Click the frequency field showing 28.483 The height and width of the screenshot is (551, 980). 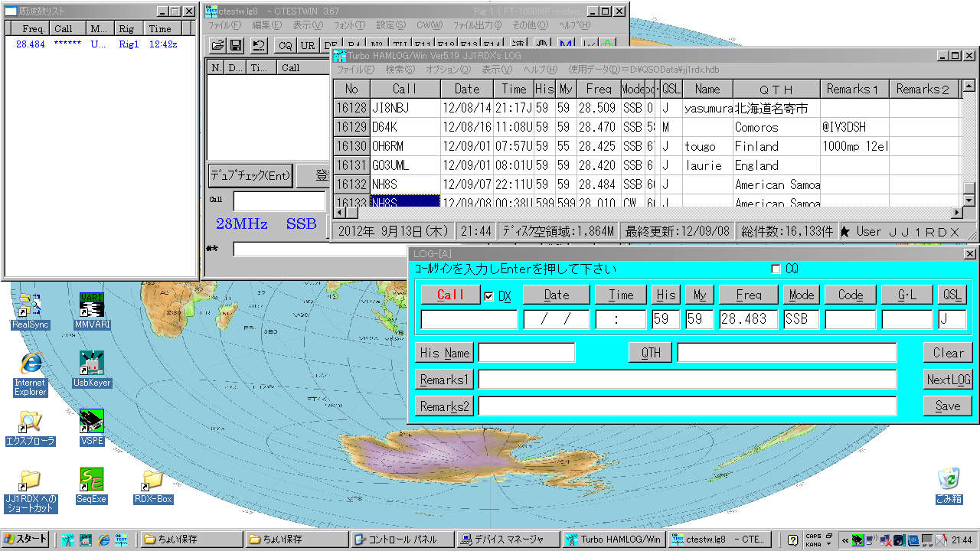click(749, 320)
